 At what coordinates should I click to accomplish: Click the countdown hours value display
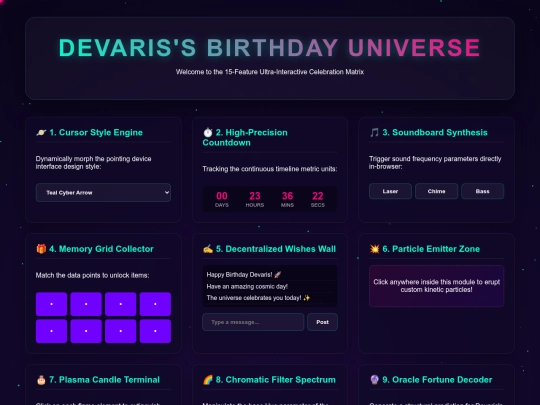point(255,196)
